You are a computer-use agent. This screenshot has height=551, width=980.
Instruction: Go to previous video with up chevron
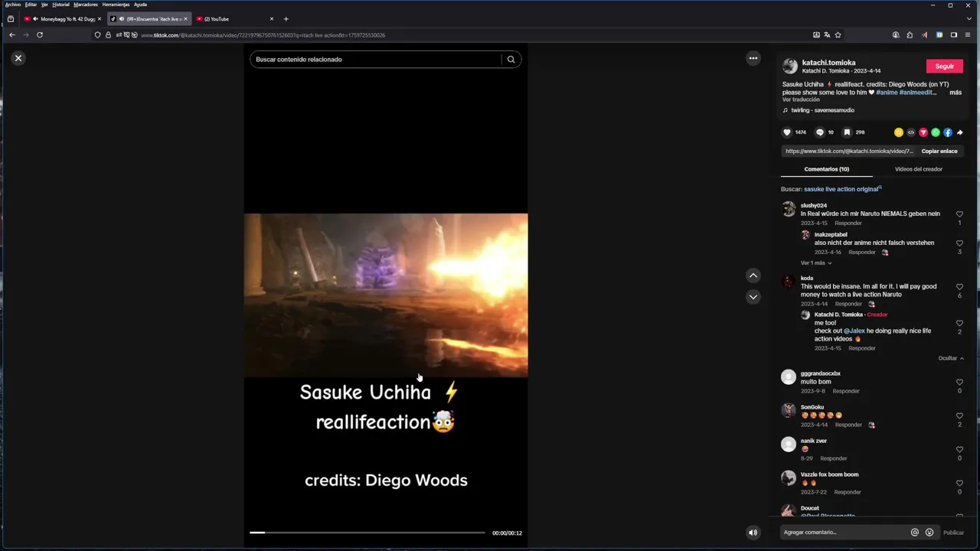[753, 275]
